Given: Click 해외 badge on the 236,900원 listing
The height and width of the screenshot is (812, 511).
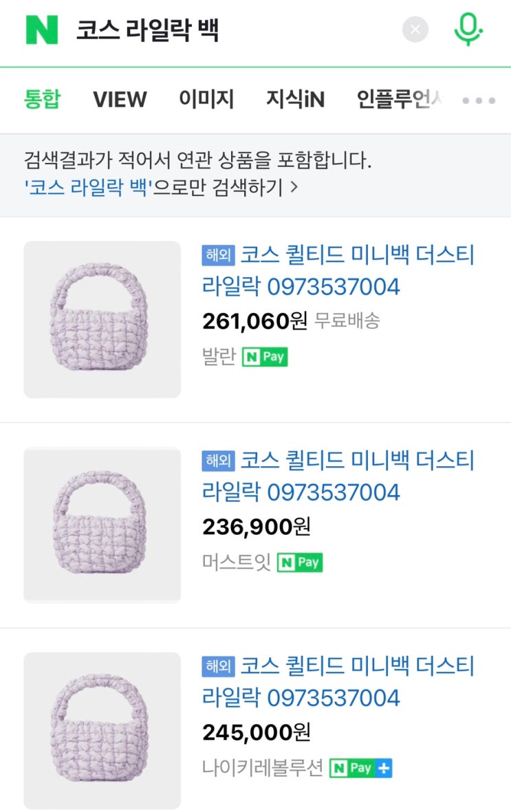Looking at the screenshot, I should (219, 461).
